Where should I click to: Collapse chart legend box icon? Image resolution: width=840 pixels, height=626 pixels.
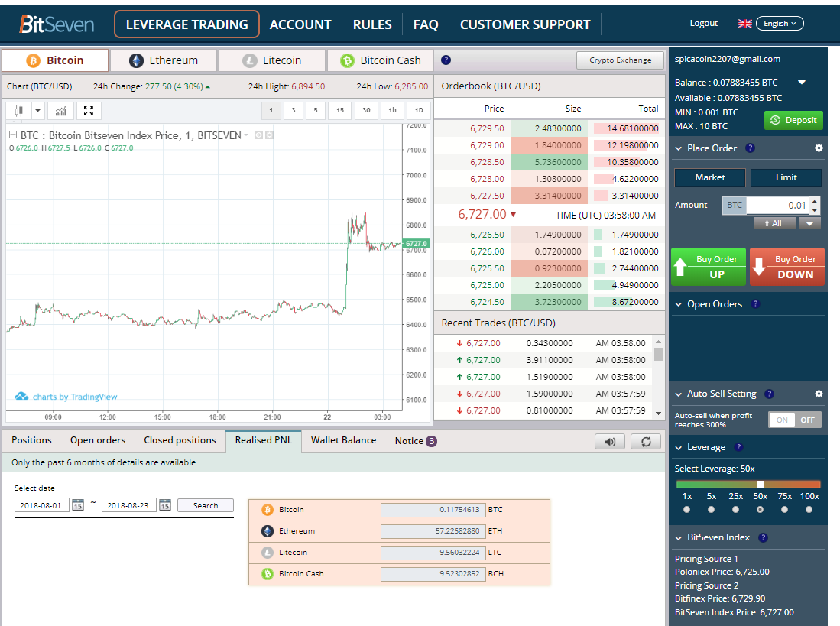(x=14, y=135)
